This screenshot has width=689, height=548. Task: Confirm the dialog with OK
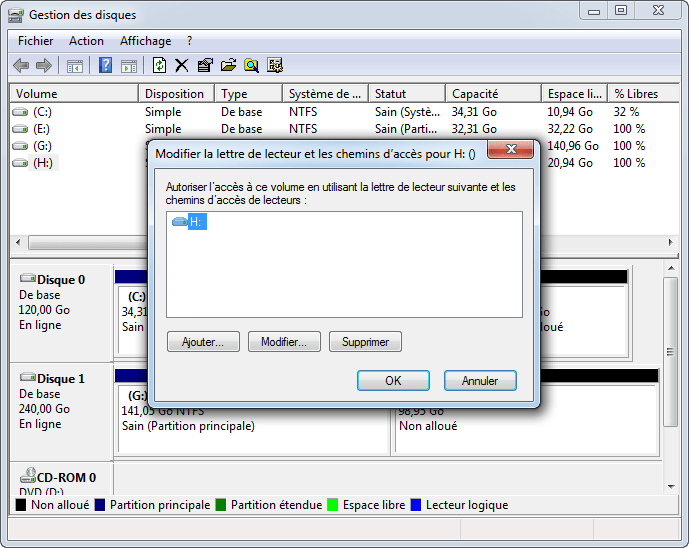[393, 380]
